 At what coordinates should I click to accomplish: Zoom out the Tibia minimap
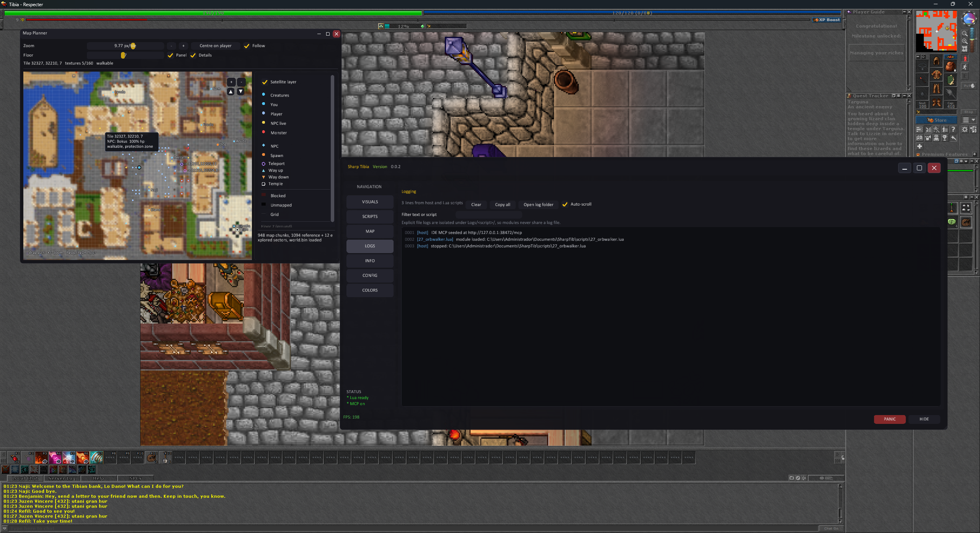point(965,34)
